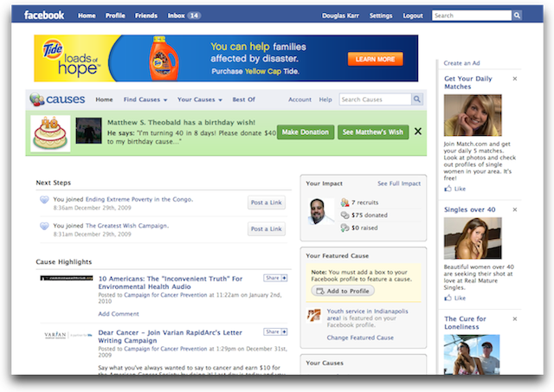Click user photo in Your Impact
Screen dimensions: 554x392
pos(320,211)
